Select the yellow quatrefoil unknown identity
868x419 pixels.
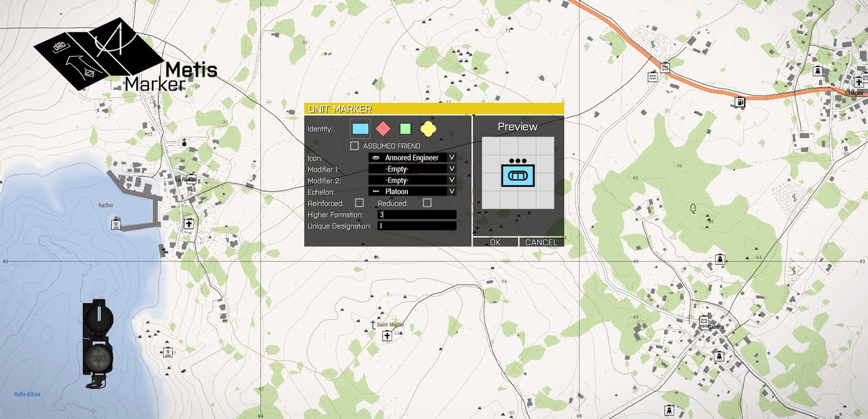tap(428, 129)
